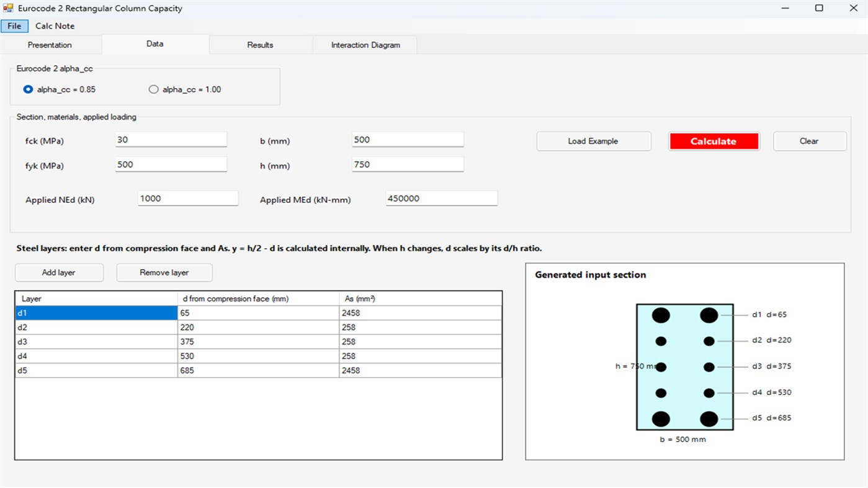Click the 'b = 500 mm' label under section
The image size is (868, 488).
[x=682, y=439]
